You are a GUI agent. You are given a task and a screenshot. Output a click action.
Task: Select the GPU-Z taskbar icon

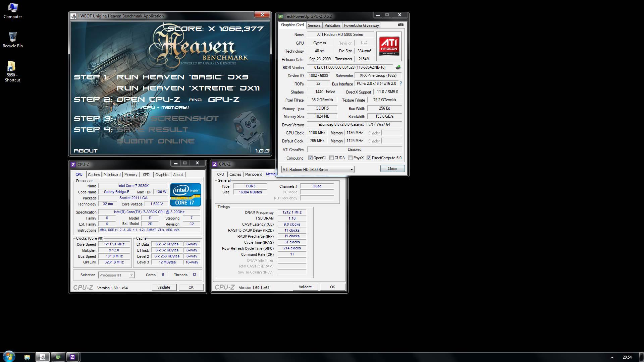(58, 357)
